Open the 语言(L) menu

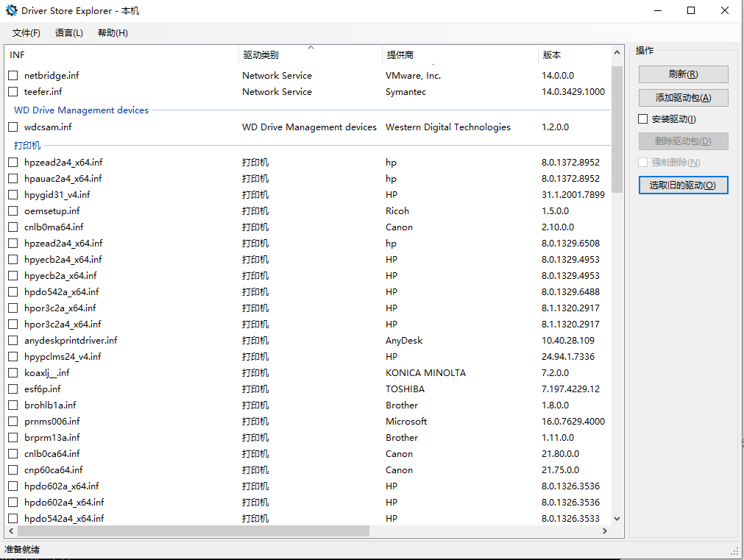[x=69, y=33]
